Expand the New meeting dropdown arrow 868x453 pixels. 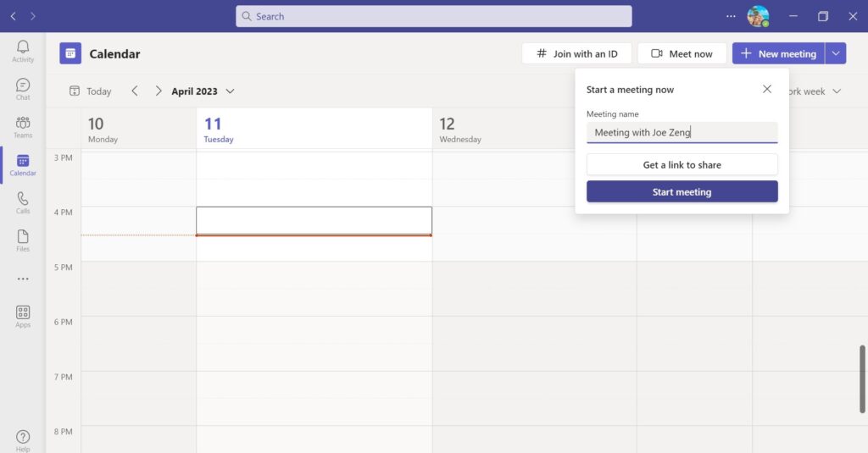coord(836,53)
